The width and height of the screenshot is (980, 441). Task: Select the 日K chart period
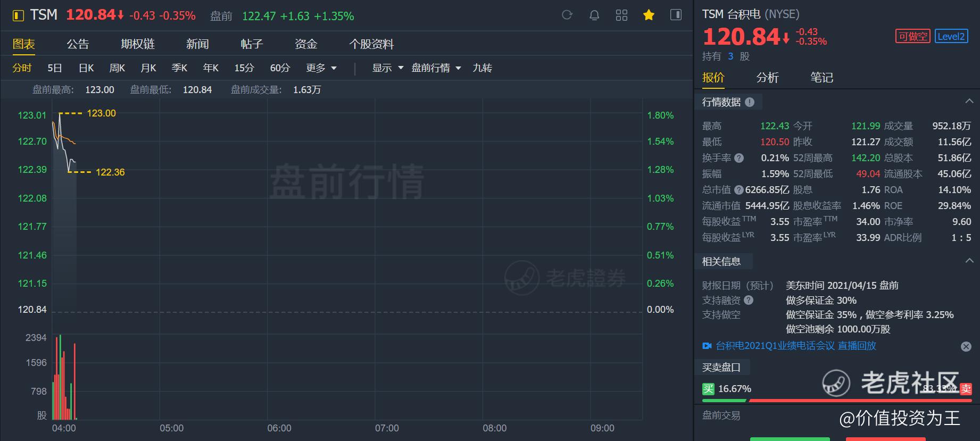click(86, 68)
